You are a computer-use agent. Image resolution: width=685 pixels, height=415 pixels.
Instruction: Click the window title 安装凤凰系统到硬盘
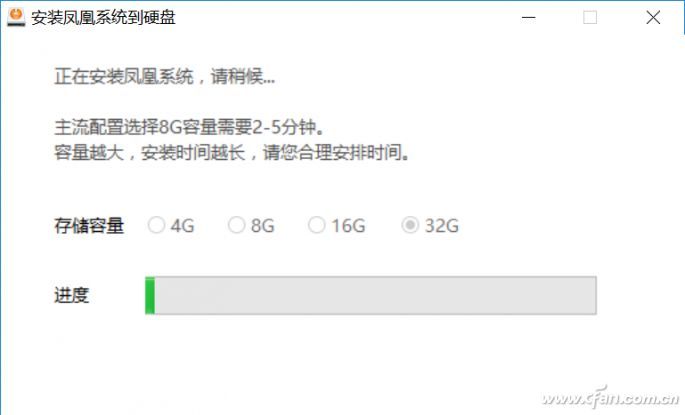click(104, 17)
